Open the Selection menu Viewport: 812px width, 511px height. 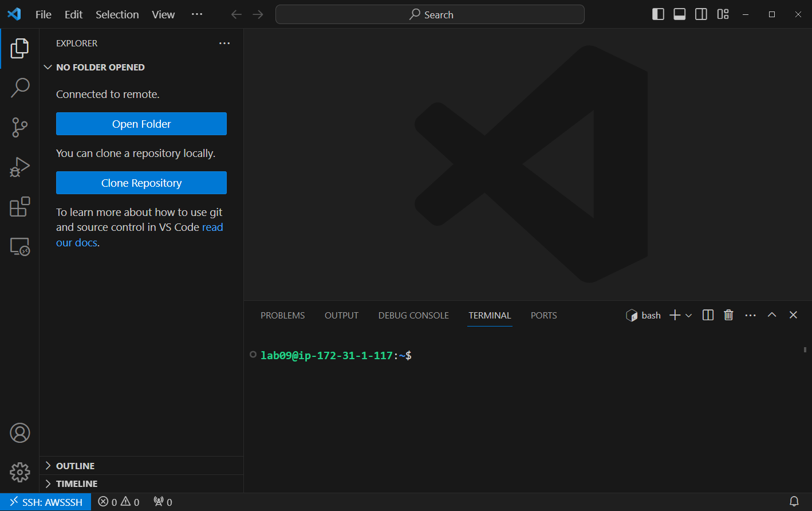pos(117,14)
